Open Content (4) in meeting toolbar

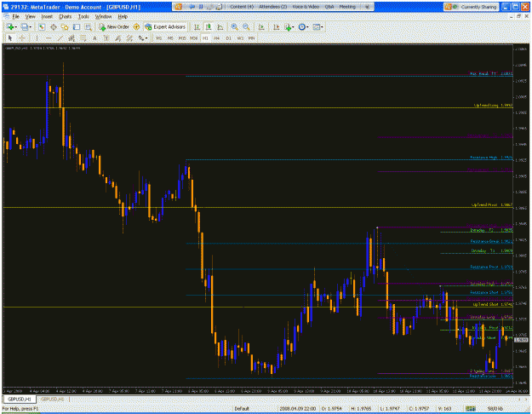pyautogui.click(x=242, y=7)
